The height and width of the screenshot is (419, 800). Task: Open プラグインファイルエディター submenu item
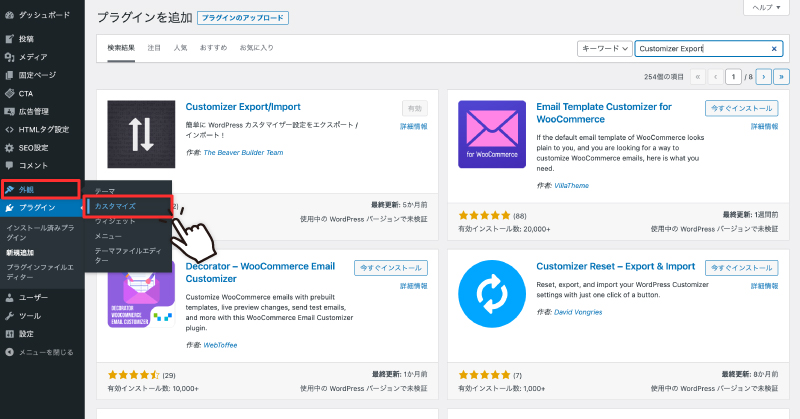tap(40, 272)
